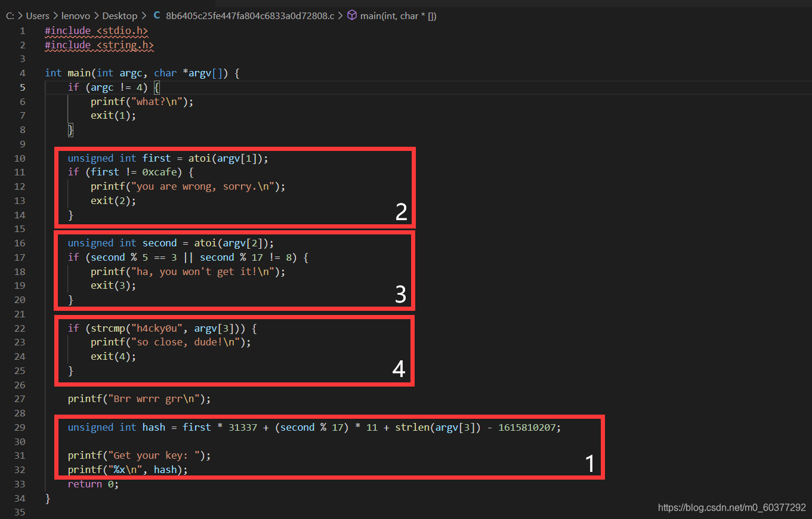Click the "you are wrong, sorry." printf line
Image resolution: width=812 pixels, height=519 pixels.
189,186
